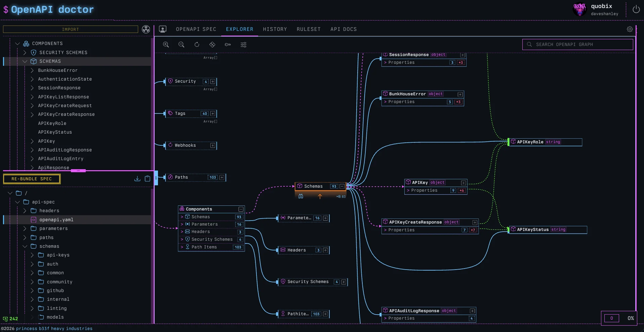Viewport: 644px width, 332px height.
Task: Click the Re-Bundle Spec button
Action: [x=32, y=179]
